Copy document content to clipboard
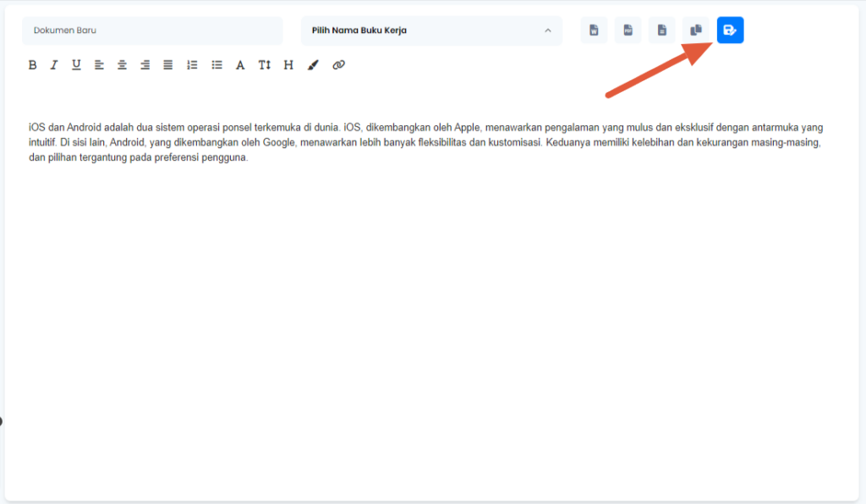This screenshot has height=504, width=866. tap(696, 30)
